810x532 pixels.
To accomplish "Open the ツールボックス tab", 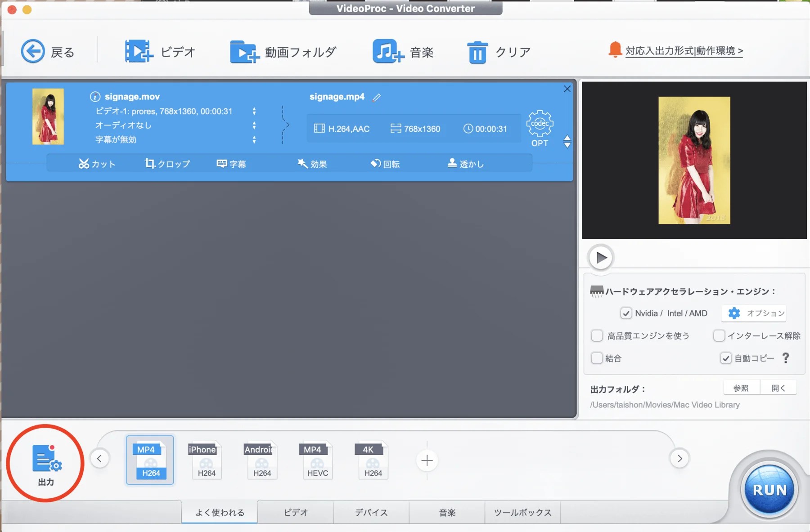I will [x=522, y=512].
